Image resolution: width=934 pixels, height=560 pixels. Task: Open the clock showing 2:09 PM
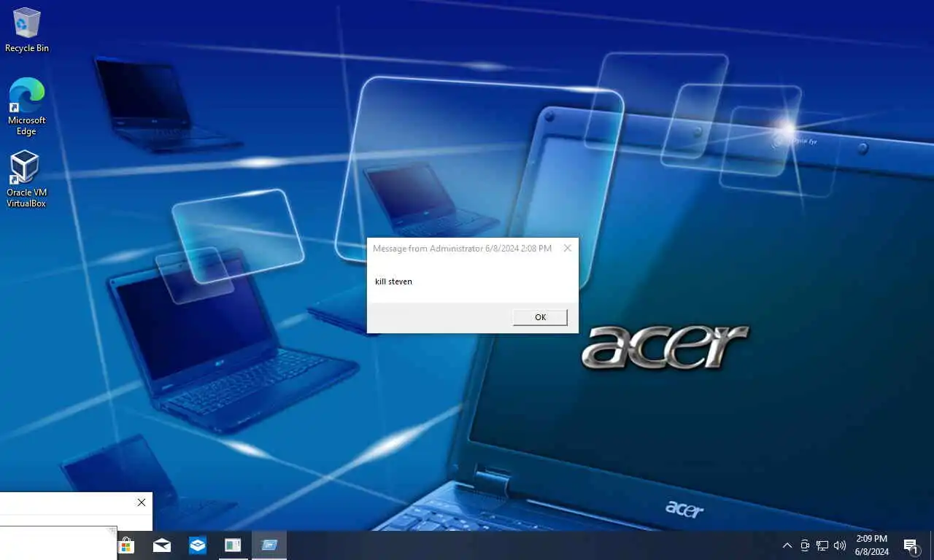(872, 545)
